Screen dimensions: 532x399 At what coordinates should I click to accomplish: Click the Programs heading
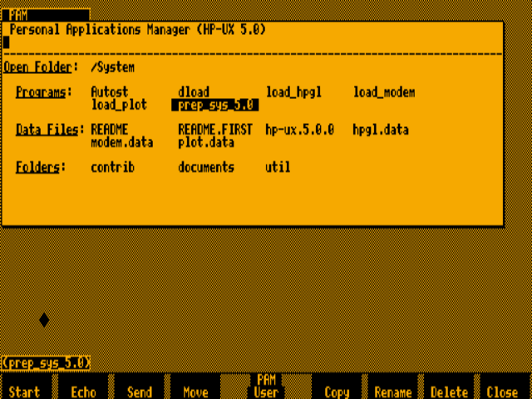pyautogui.click(x=44, y=92)
